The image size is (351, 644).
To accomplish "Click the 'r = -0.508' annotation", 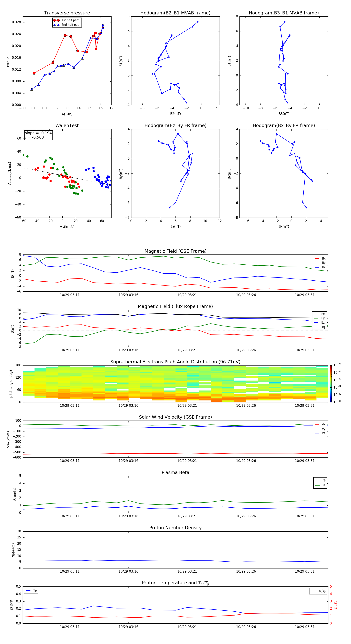I will [35, 137].
